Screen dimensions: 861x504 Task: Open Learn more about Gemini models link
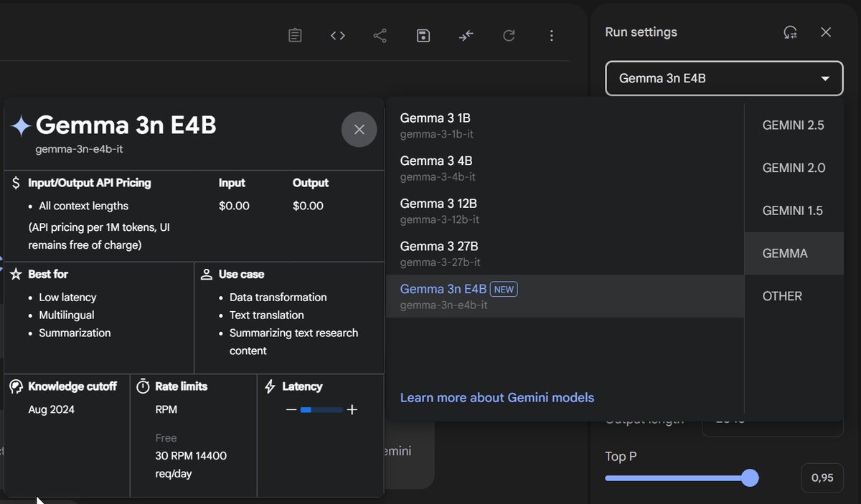[497, 397]
